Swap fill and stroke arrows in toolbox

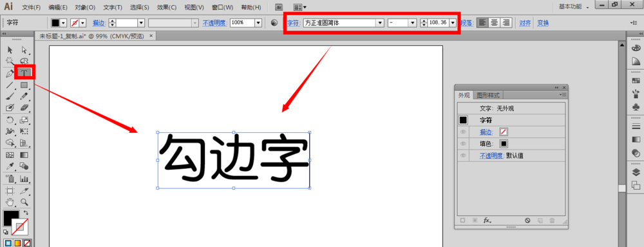[26, 213]
